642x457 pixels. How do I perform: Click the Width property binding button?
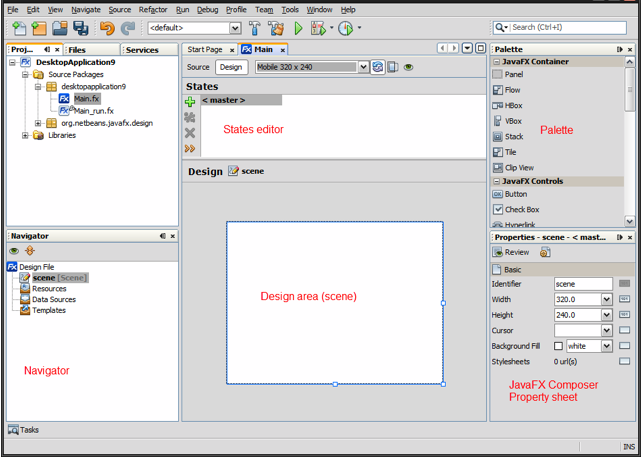point(624,299)
